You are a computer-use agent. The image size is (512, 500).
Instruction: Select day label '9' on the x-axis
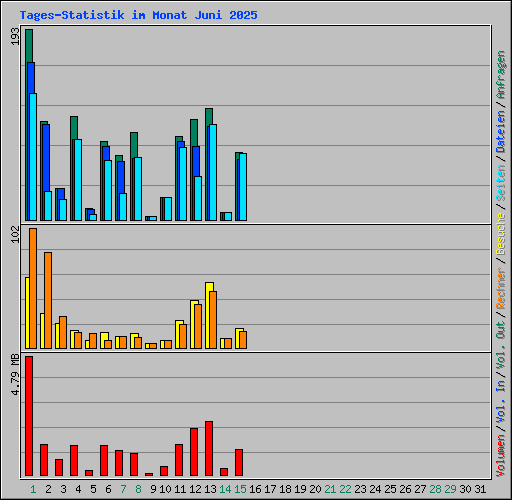tap(153, 489)
